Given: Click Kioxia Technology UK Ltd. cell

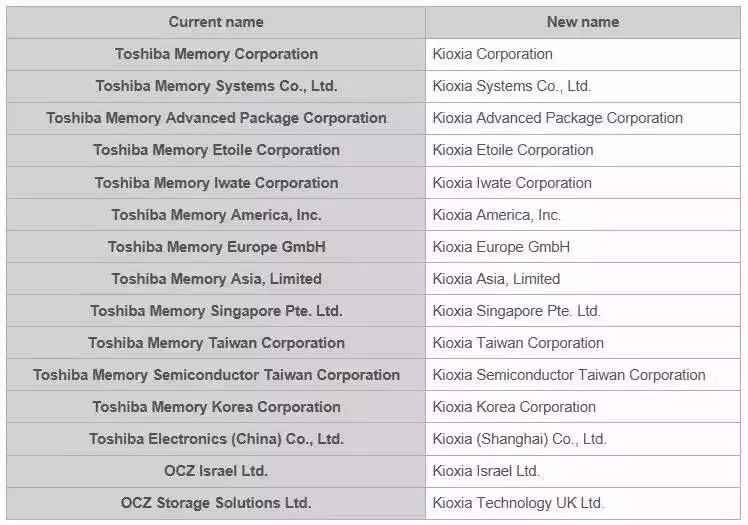Looking at the screenshot, I should (518, 503).
